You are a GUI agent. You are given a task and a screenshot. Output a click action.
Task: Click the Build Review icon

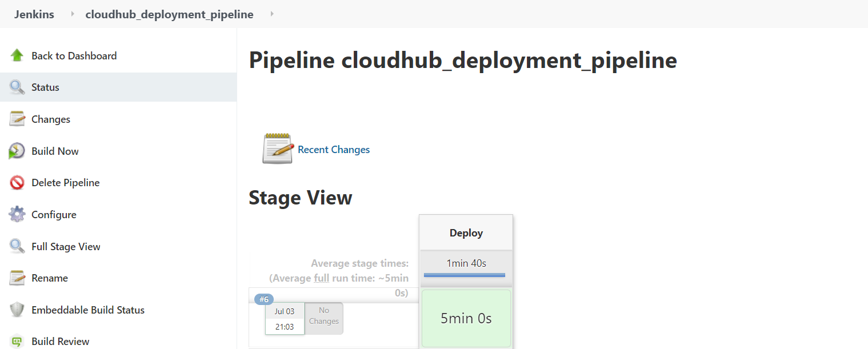17,341
